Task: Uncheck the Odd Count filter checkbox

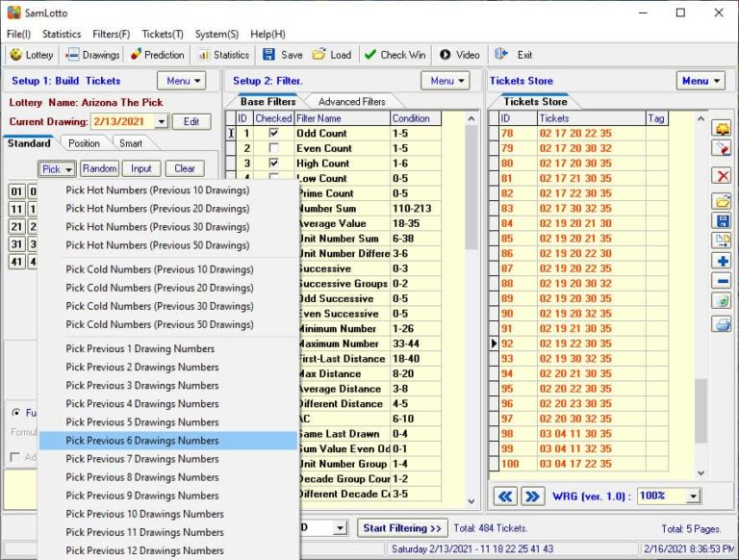Action: tap(273, 133)
